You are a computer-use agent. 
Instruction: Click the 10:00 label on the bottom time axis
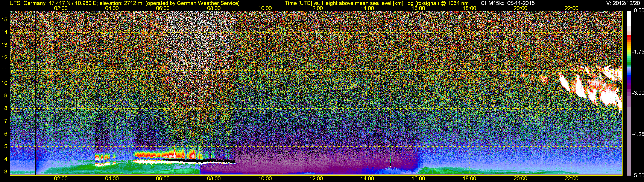coord(265,179)
